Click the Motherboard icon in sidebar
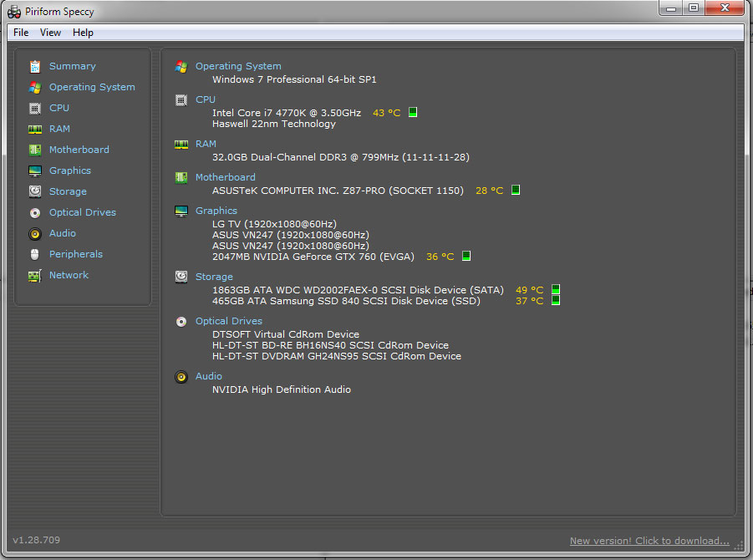The image size is (753, 560). pos(34,150)
